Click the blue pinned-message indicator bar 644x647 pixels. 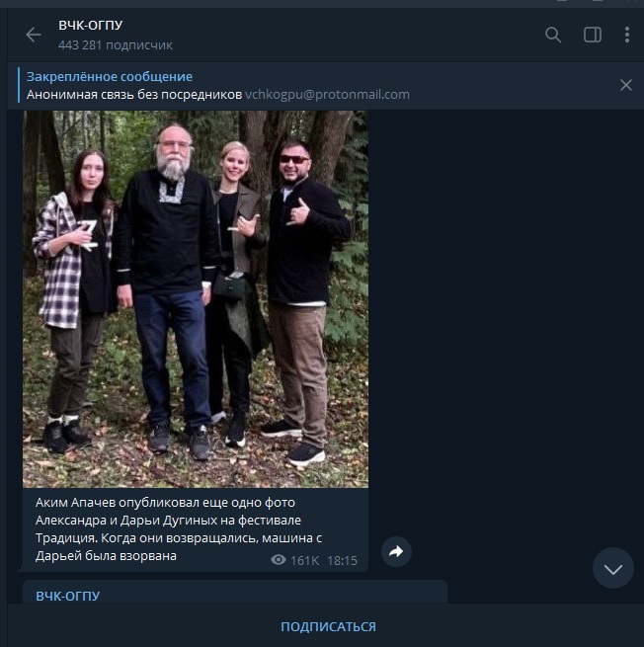19,85
